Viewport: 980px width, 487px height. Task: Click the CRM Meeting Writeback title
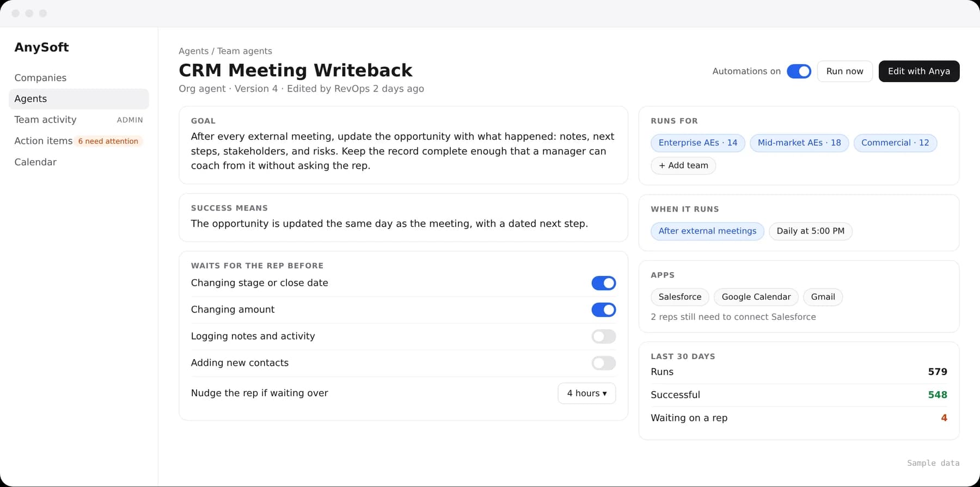(x=296, y=70)
